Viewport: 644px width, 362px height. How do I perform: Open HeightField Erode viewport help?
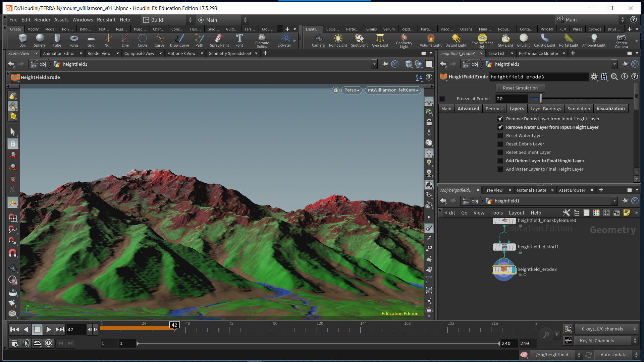coord(429,77)
